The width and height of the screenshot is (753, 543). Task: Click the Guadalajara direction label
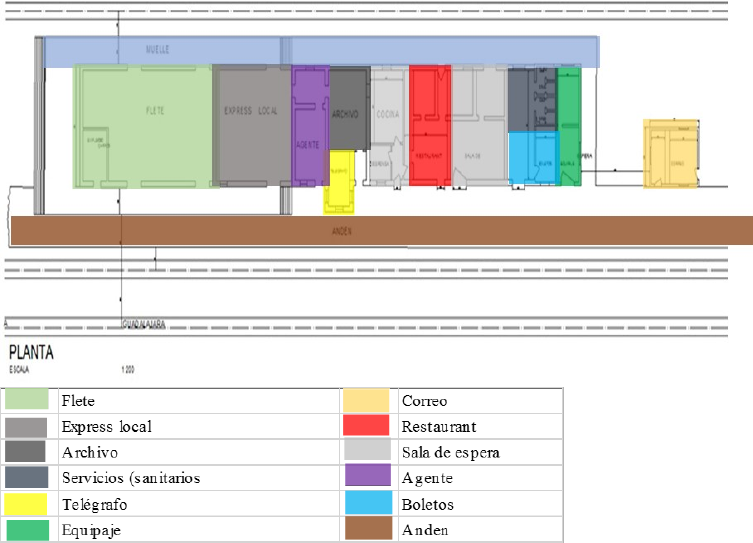[x=143, y=324]
